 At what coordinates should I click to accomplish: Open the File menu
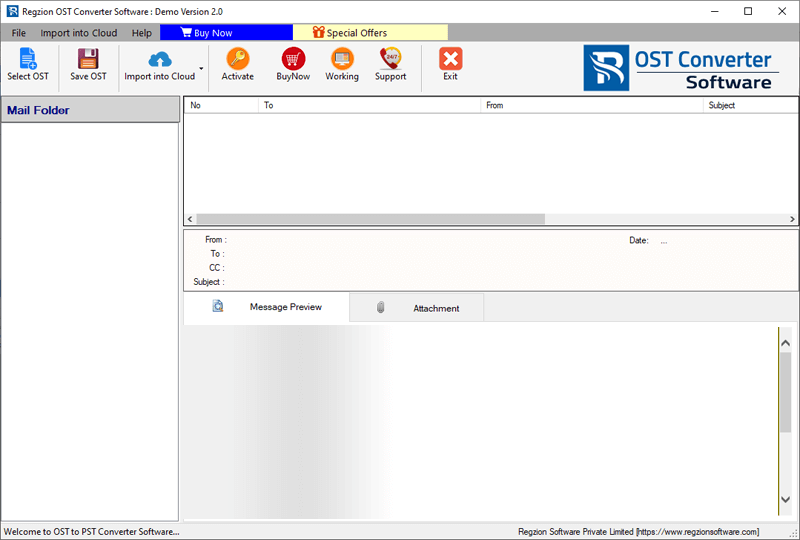(x=19, y=33)
